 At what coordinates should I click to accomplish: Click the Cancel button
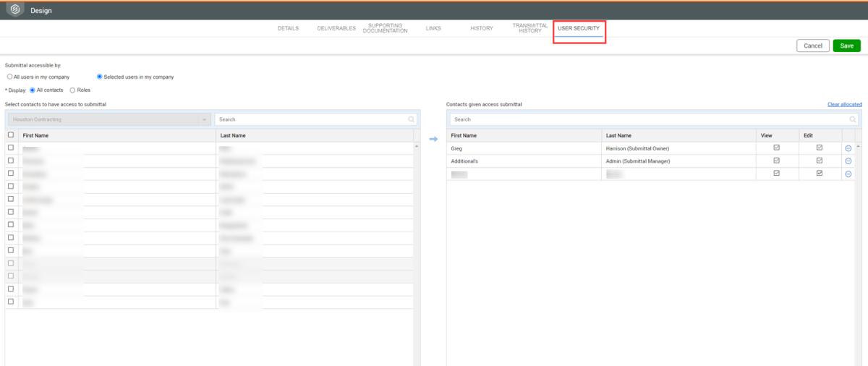813,46
